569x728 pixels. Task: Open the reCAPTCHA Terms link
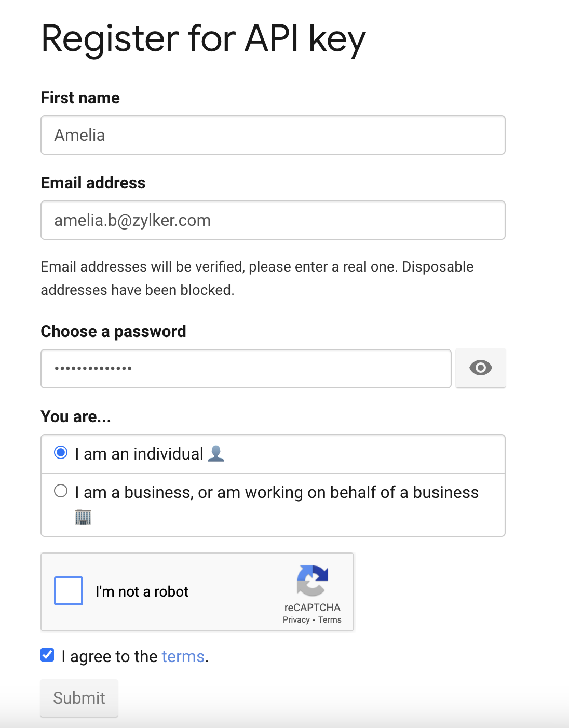330,619
